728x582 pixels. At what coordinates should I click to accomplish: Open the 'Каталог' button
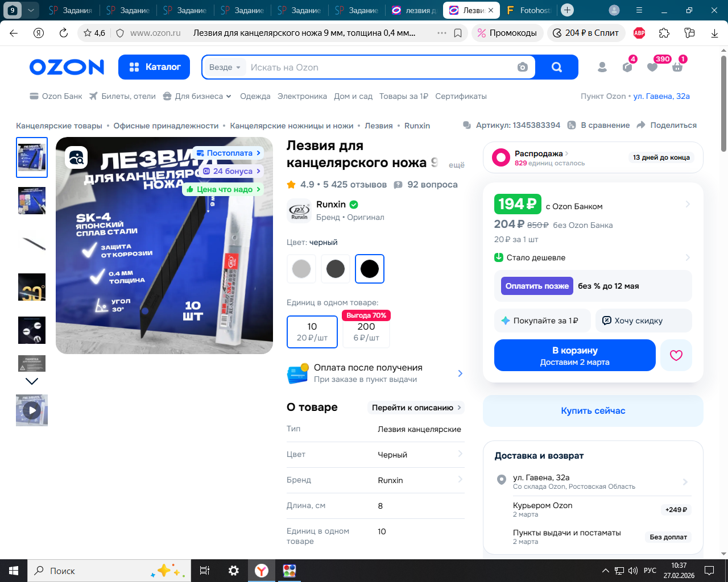pyautogui.click(x=154, y=67)
